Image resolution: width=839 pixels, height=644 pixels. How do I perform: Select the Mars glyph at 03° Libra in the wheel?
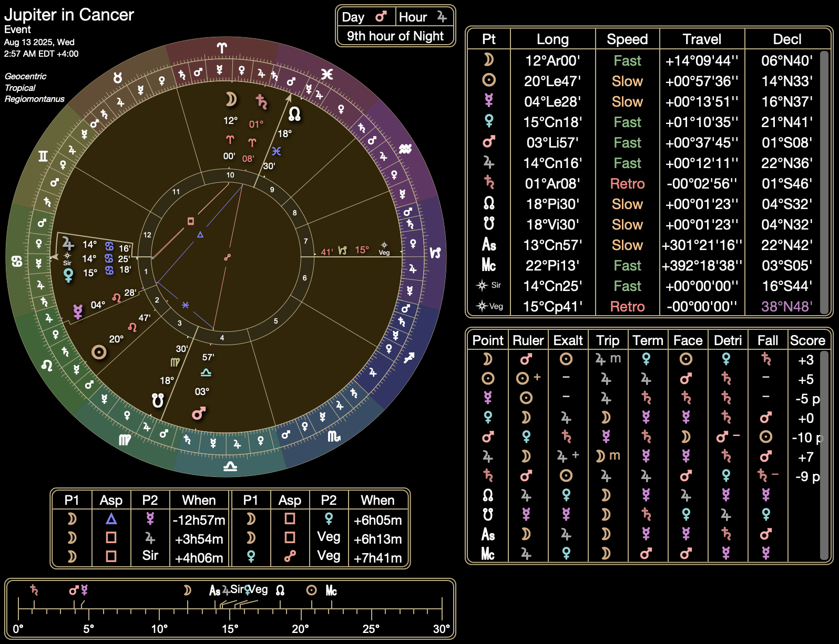pos(199,413)
